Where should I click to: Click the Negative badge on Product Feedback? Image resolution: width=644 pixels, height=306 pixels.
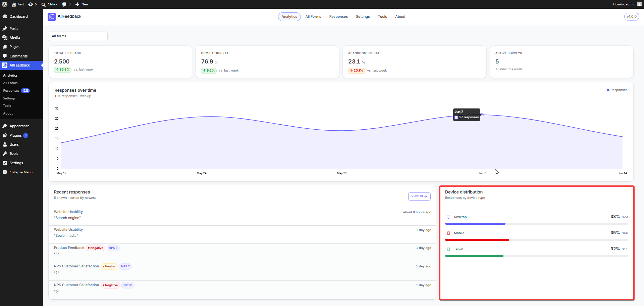96,248
